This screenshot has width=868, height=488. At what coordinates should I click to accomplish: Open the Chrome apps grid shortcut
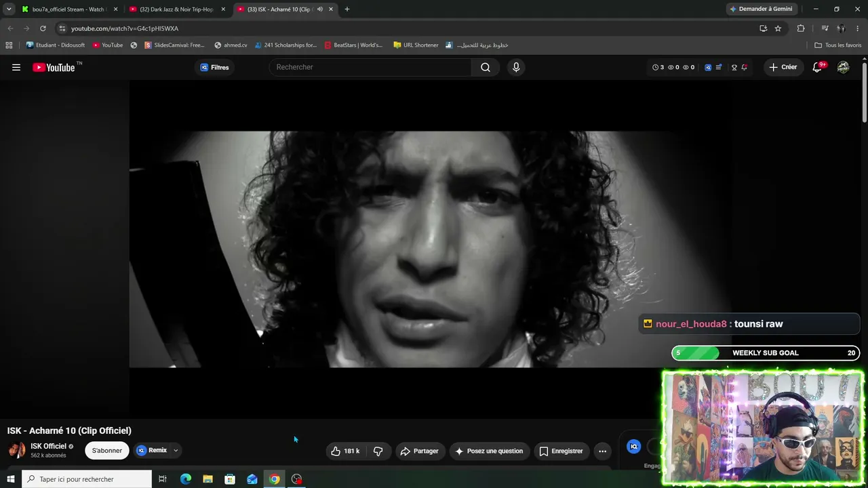9,45
